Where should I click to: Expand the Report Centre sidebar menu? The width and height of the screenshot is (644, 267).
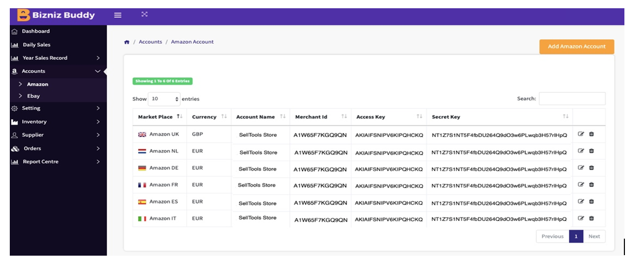98,162
